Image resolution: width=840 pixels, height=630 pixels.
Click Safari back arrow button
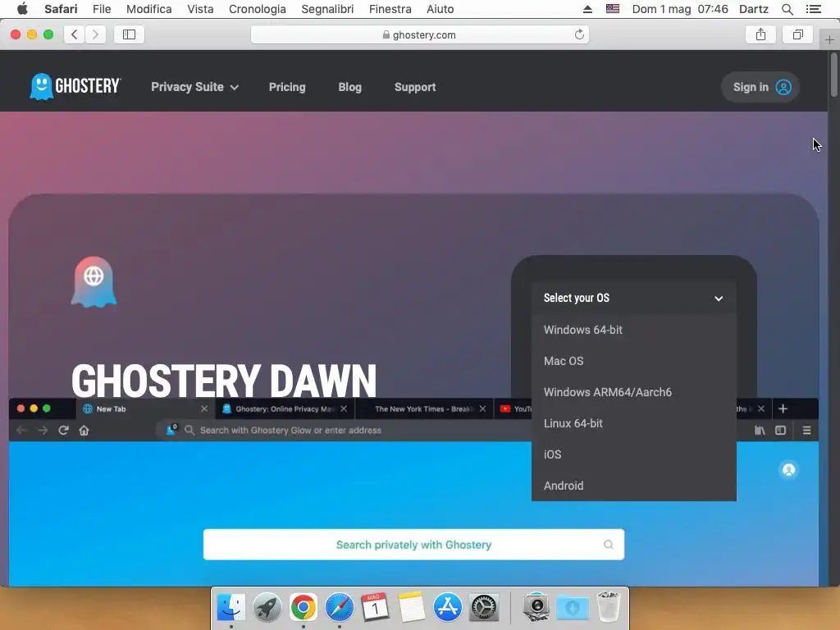tap(75, 34)
